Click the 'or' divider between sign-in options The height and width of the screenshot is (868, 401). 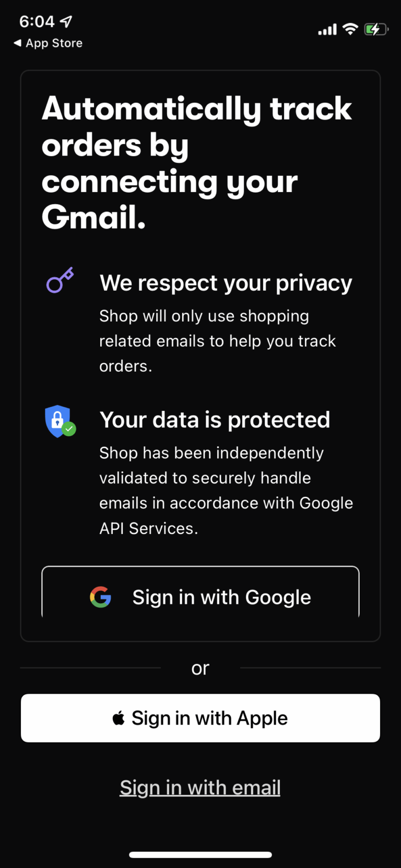coord(200,668)
